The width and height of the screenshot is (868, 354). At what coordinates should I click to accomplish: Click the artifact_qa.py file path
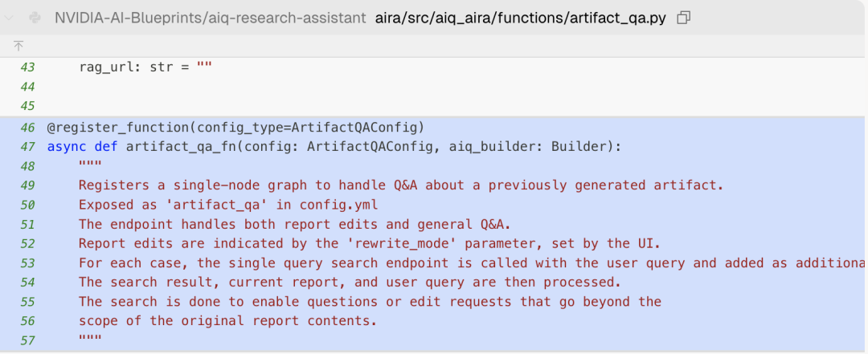520,17
